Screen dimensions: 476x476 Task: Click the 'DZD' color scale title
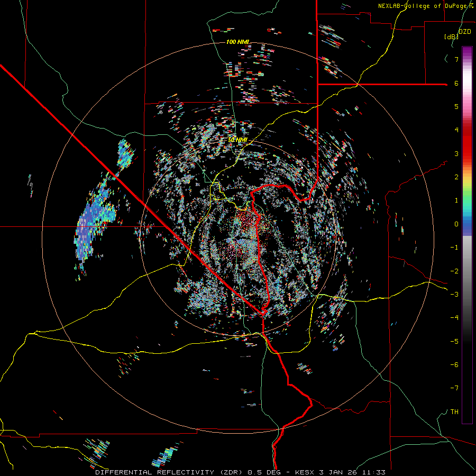(465, 32)
